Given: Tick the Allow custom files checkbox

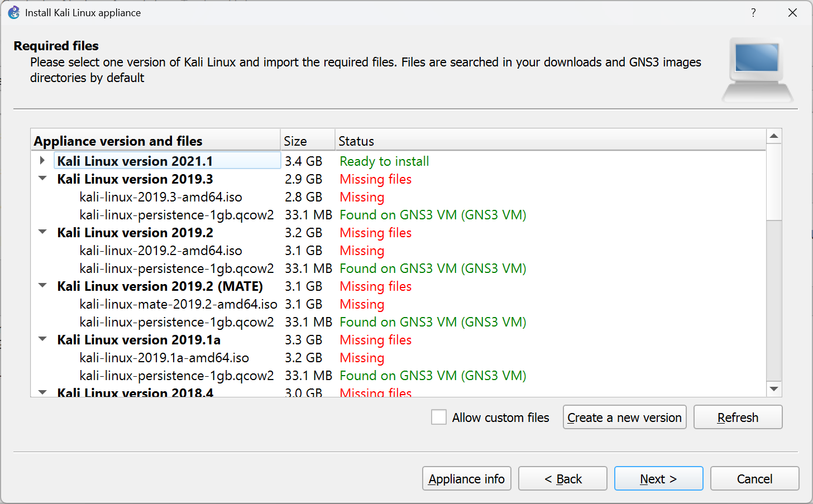Looking at the screenshot, I should point(439,417).
